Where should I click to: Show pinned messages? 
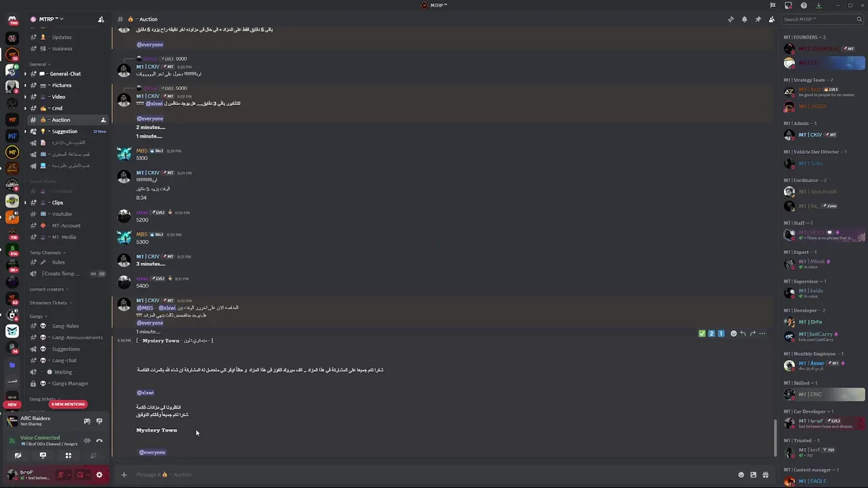[x=758, y=19]
